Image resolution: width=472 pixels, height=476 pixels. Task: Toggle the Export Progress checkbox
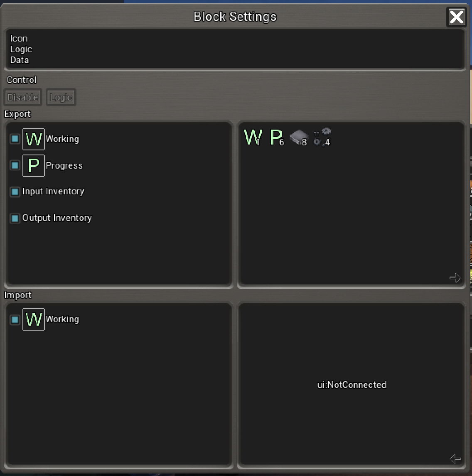[x=15, y=165]
